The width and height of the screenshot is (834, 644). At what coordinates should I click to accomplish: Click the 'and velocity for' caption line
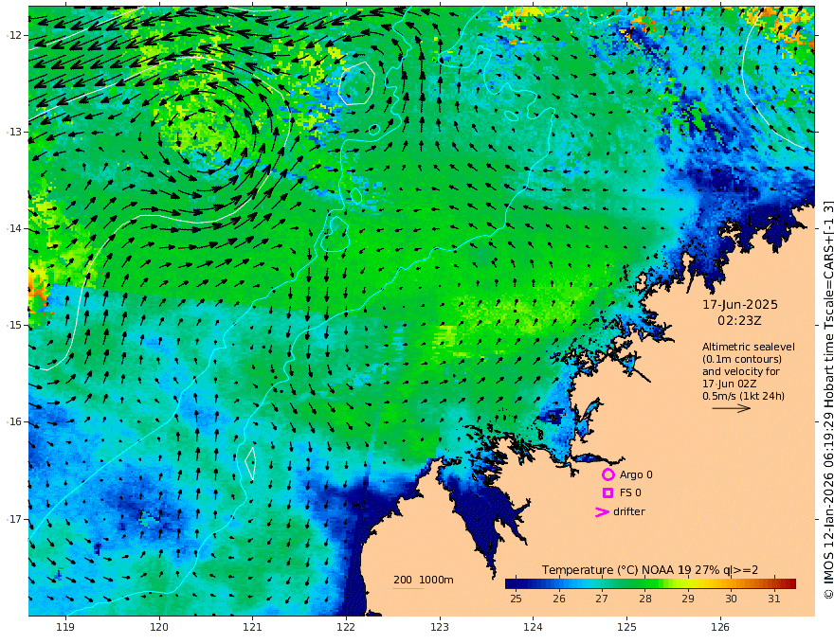tap(740, 371)
